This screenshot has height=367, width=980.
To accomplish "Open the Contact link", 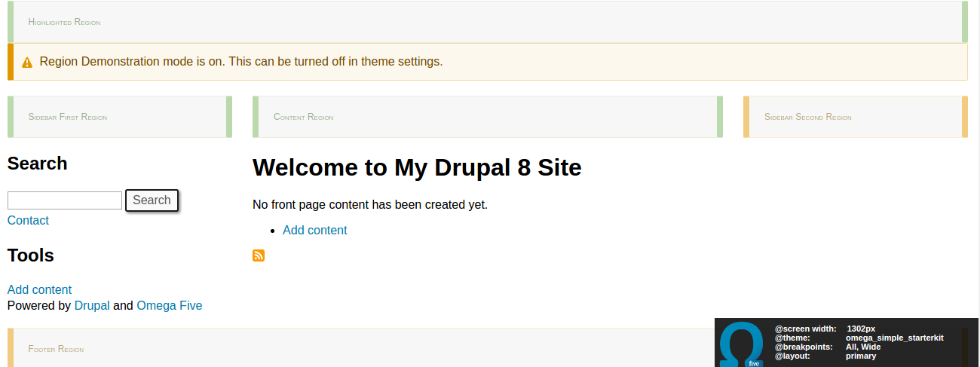I will point(28,220).
